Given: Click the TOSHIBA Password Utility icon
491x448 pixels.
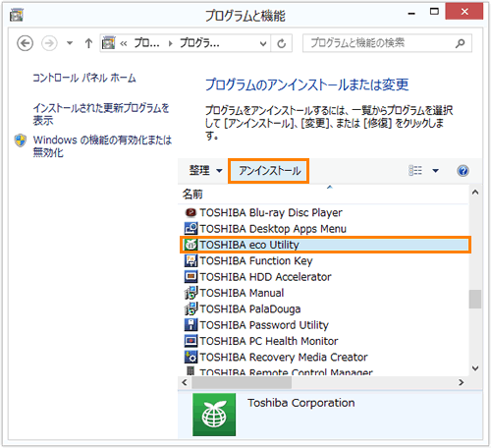Looking at the screenshot, I should (x=191, y=325).
